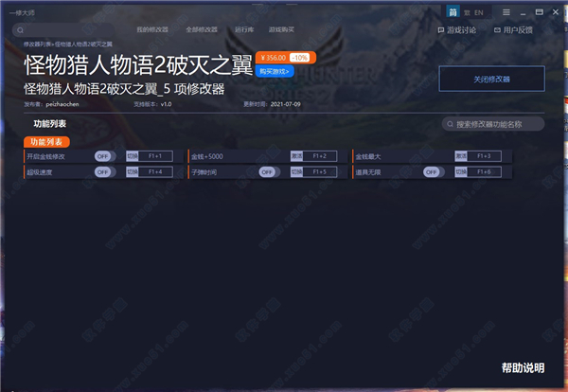
Task: Click 激活 button for 金钱+5000
Action: click(296, 156)
